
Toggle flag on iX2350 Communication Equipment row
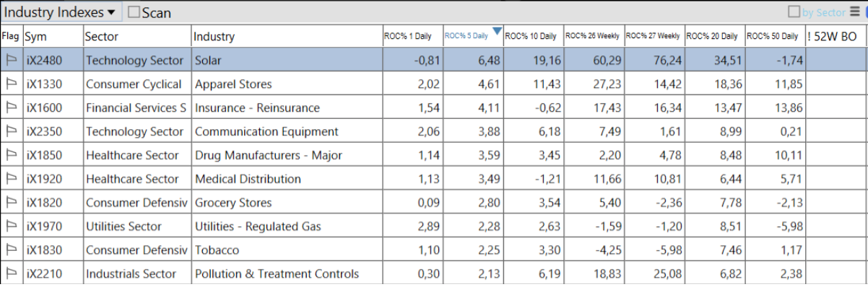[12, 132]
